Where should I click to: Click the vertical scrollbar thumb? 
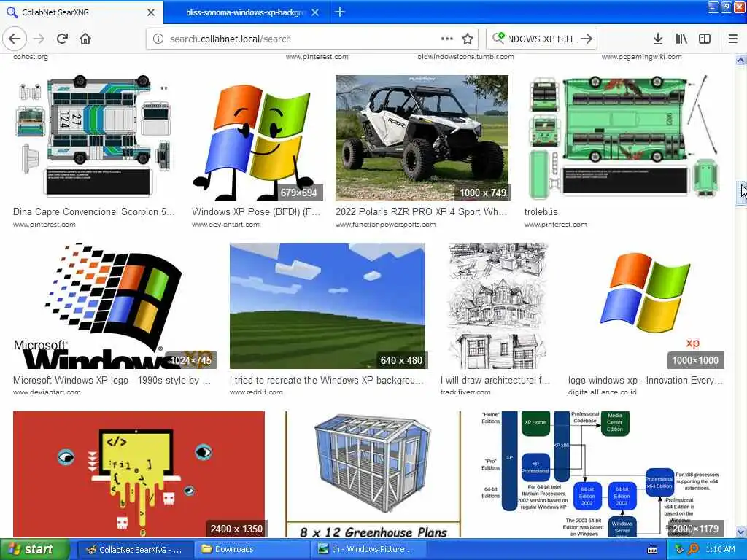(x=740, y=193)
